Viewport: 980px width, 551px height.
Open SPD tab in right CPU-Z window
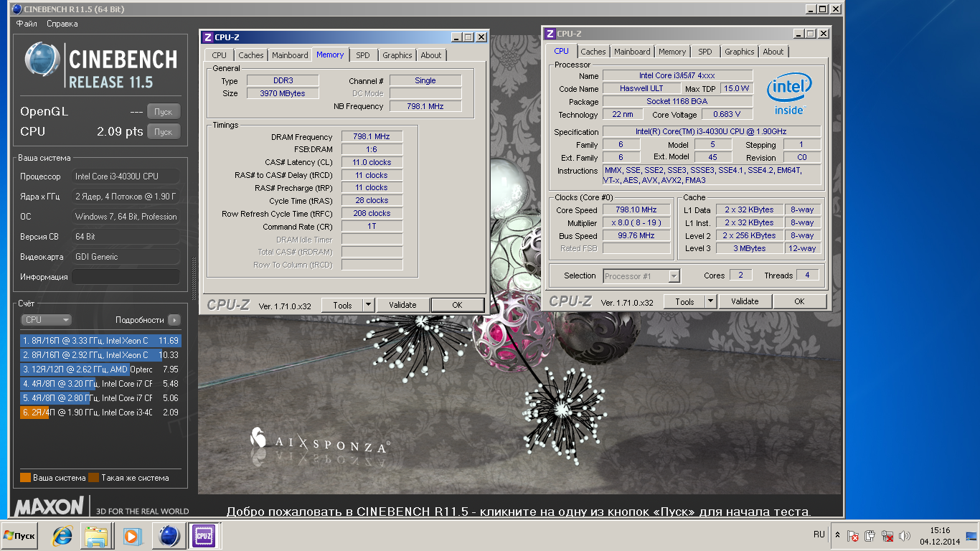(x=705, y=52)
